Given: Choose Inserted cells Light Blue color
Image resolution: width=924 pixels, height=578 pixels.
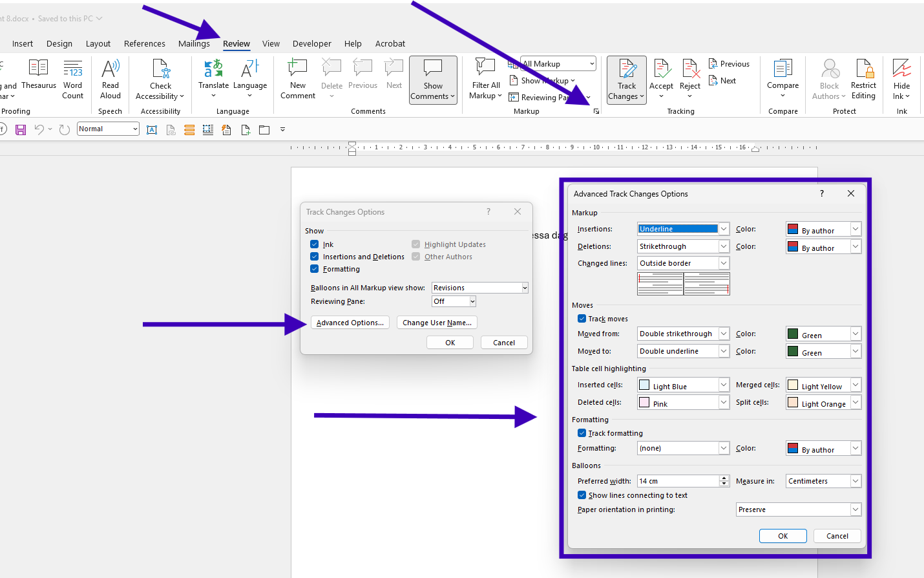Looking at the screenshot, I should pos(684,385).
